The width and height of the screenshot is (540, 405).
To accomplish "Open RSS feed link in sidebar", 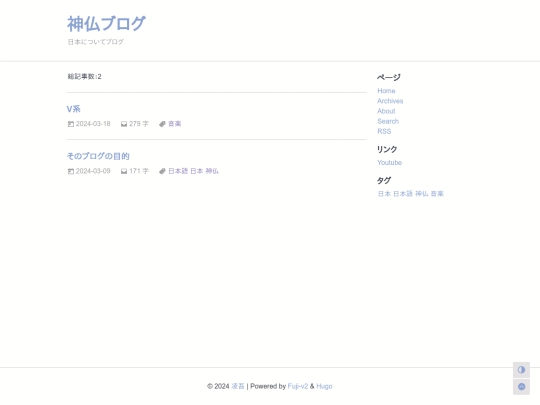I will tap(384, 131).
